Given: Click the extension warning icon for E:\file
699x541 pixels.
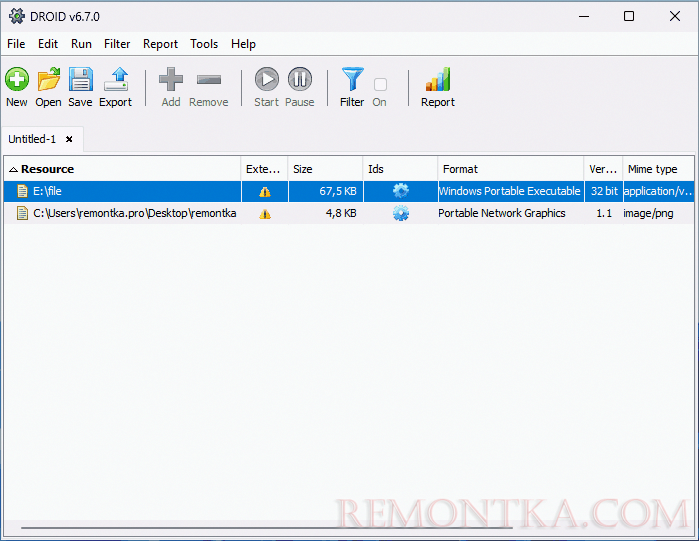Looking at the screenshot, I should 265,192.
